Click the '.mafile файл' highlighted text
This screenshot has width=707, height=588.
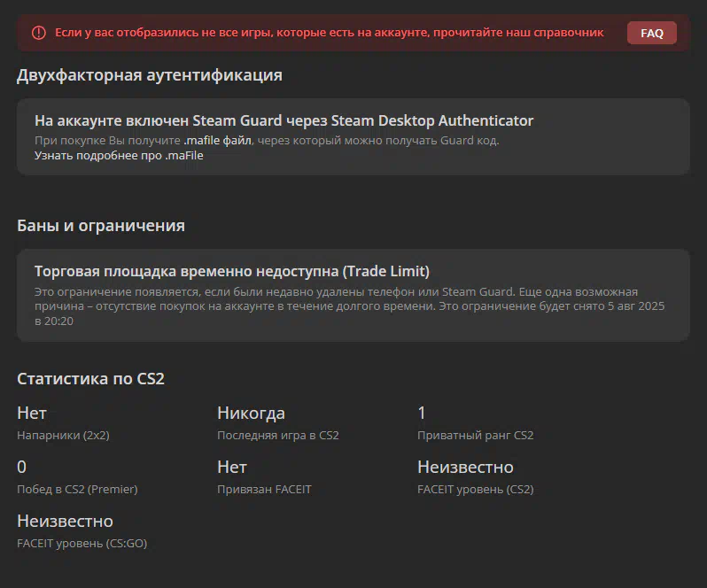218,141
